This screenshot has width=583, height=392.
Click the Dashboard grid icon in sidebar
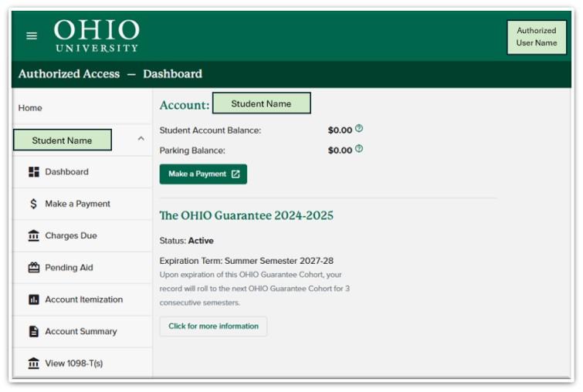[x=33, y=172]
